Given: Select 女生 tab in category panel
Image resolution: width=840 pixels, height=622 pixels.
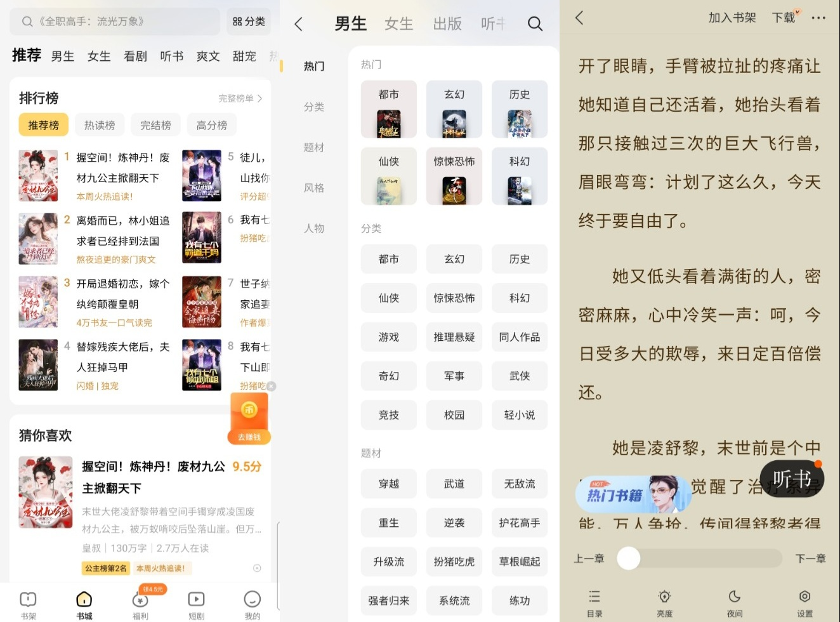Looking at the screenshot, I should (x=398, y=24).
